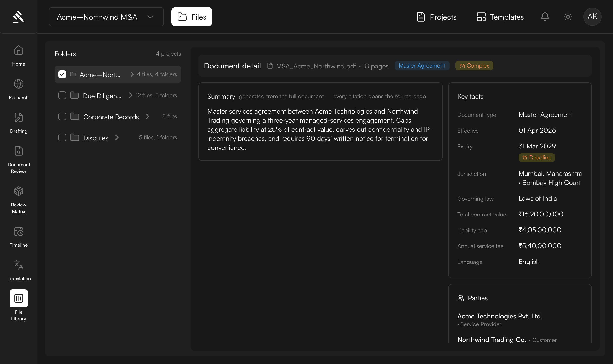Screen dimensions: 613x364
Task: Click Laws of India value
Action: click(538, 198)
